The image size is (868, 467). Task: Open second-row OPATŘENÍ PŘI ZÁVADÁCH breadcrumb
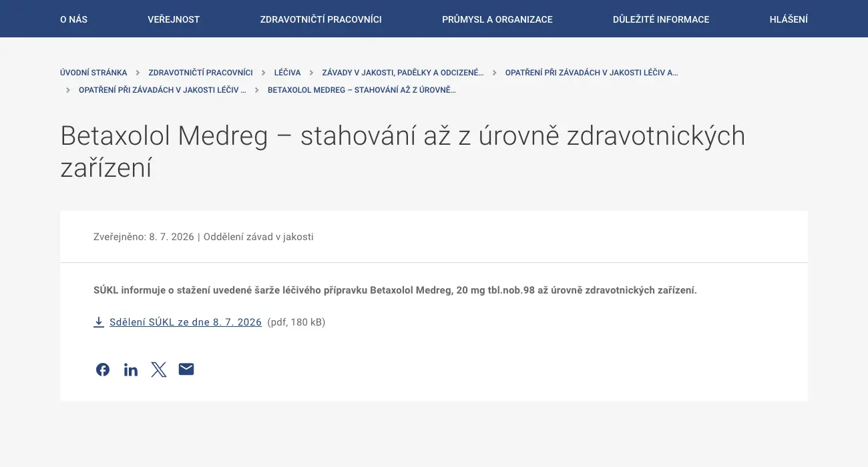162,90
